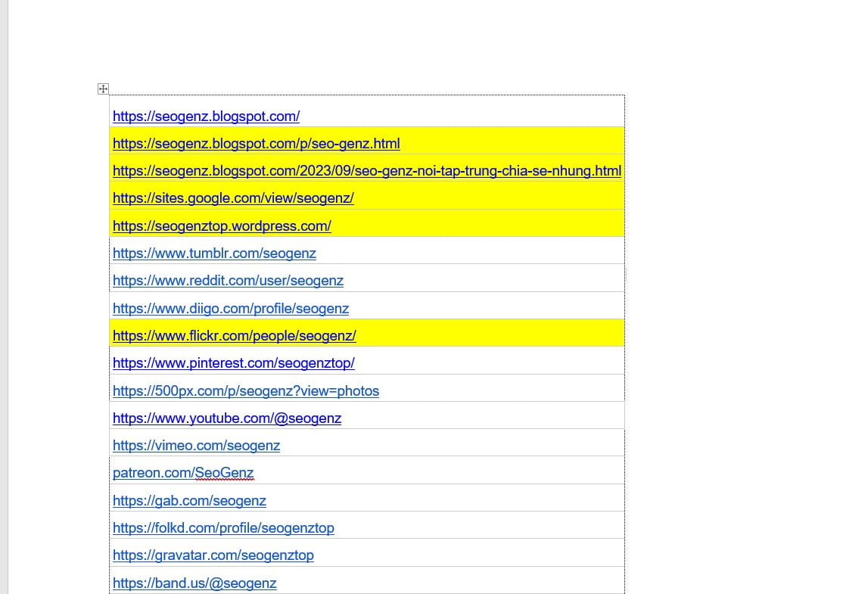This screenshot has height=594, width=868.
Task: Open the pinterest.com/seogenztop link
Action: pos(234,363)
